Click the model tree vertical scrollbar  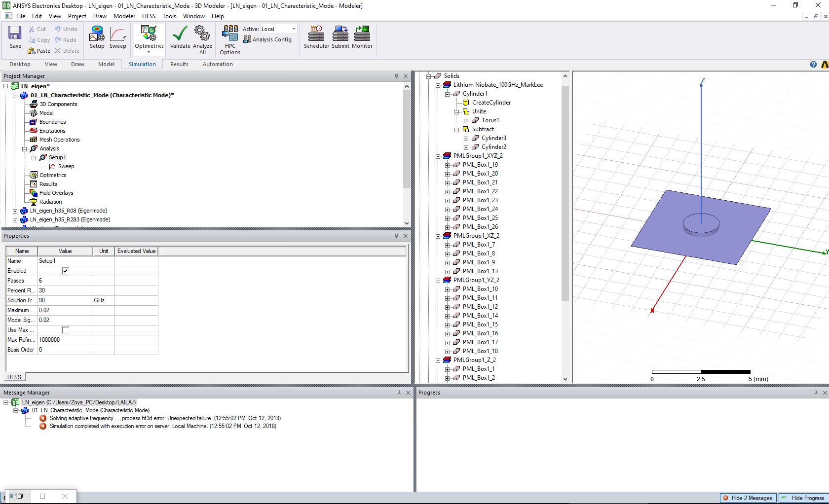click(565, 193)
